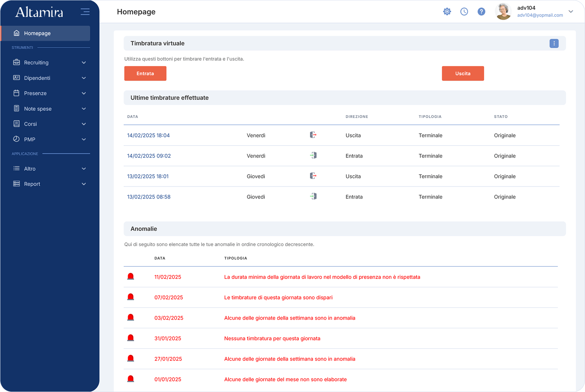Click the DIREZIONE column header
585x392 pixels.
point(356,117)
